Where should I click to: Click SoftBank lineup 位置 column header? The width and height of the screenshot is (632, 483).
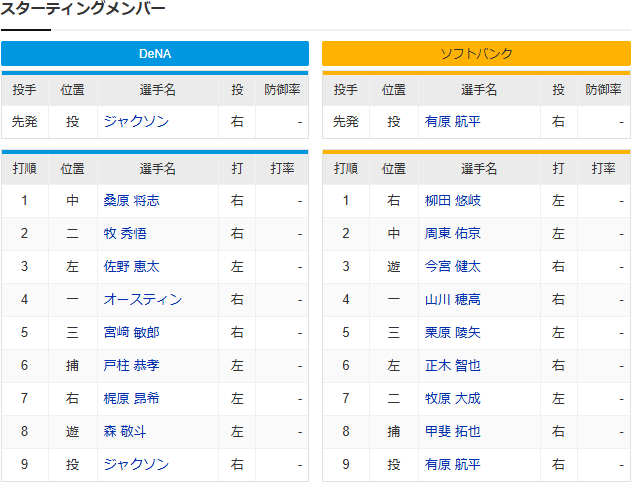point(394,169)
